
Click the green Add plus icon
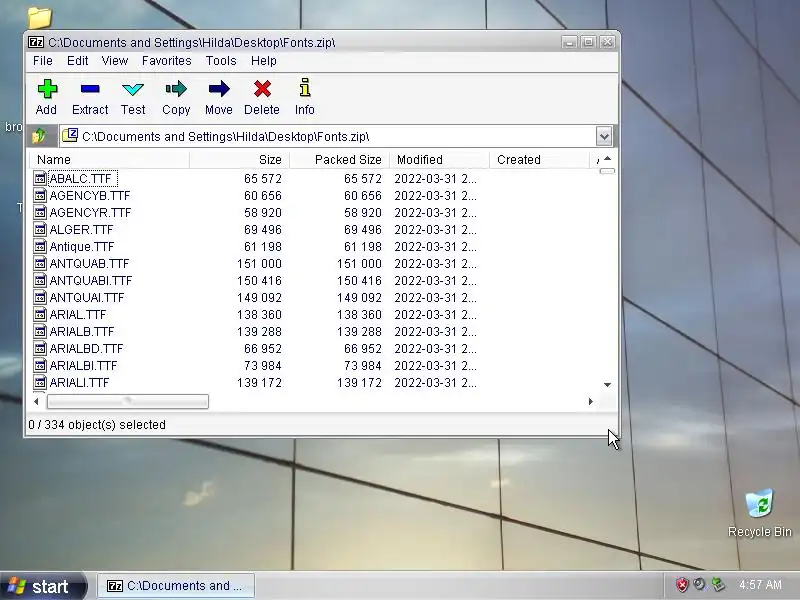(x=47, y=89)
